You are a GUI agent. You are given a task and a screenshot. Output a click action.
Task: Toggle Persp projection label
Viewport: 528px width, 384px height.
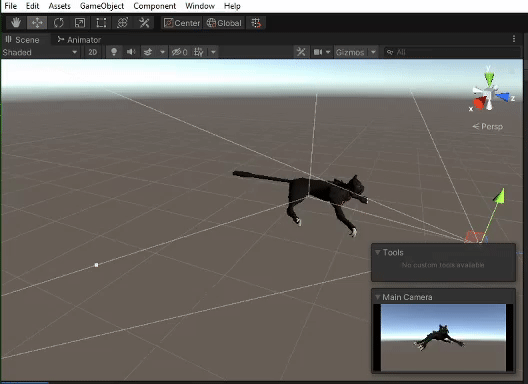point(488,127)
